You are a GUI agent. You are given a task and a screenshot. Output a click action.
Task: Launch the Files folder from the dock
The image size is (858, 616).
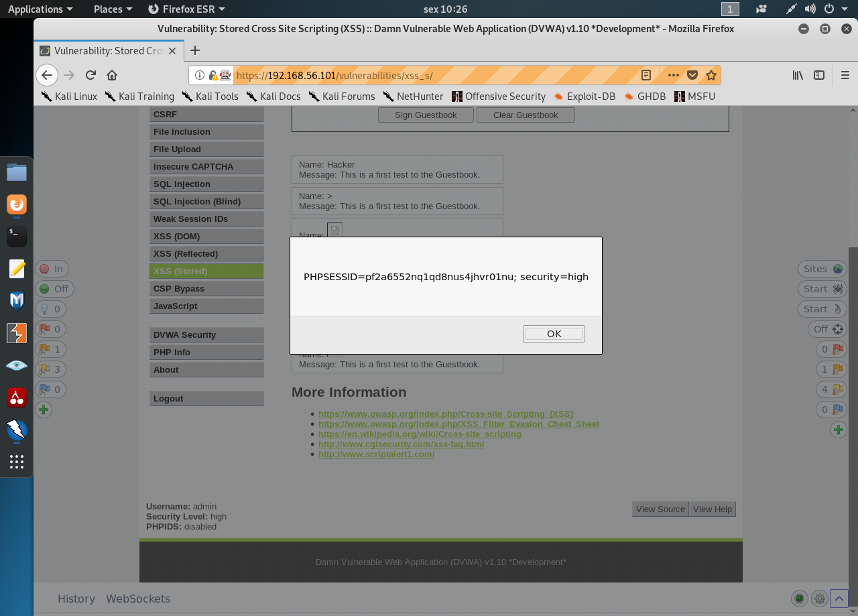(17, 172)
